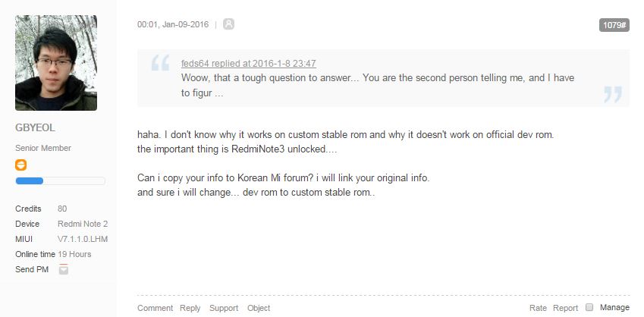The width and height of the screenshot is (644, 317).
Task: Rate this post
Action: (x=538, y=308)
